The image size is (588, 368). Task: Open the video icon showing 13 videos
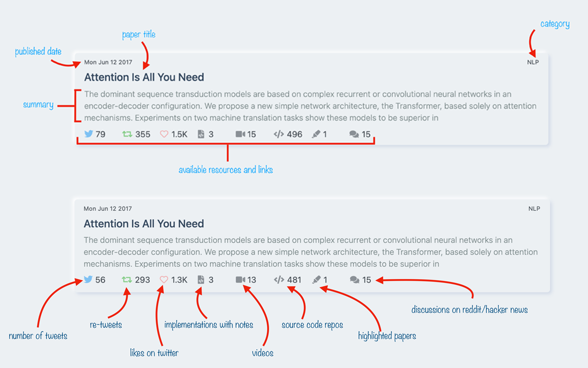click(x=240, y=279)
